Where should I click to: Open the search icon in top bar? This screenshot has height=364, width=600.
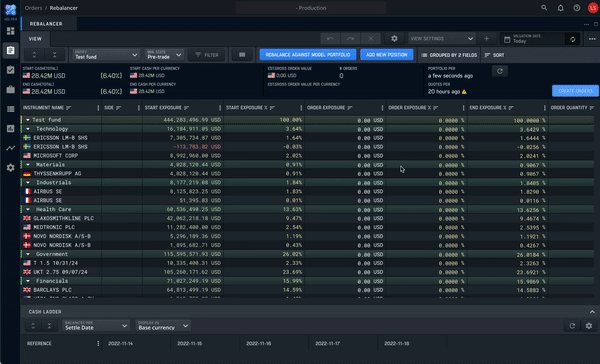(544, 8)
